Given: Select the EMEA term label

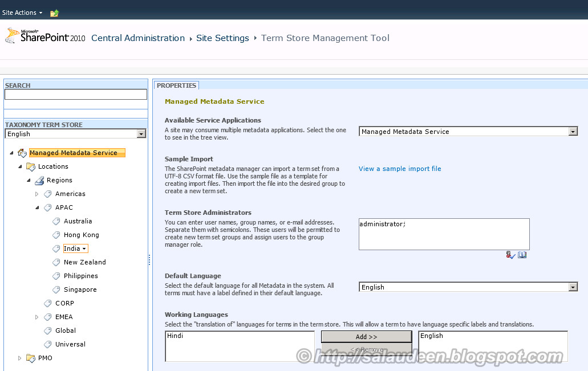Looking at the screenshot, I should [64, 317].
